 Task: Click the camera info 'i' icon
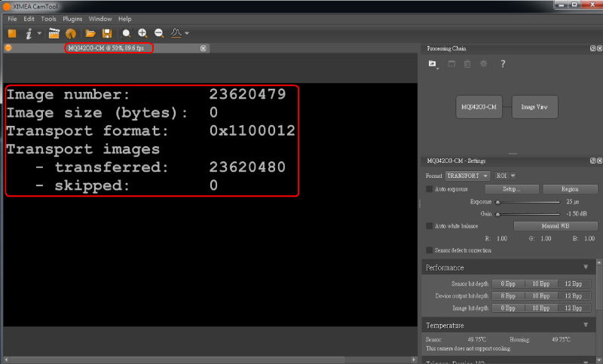click(x=29, y=33)
